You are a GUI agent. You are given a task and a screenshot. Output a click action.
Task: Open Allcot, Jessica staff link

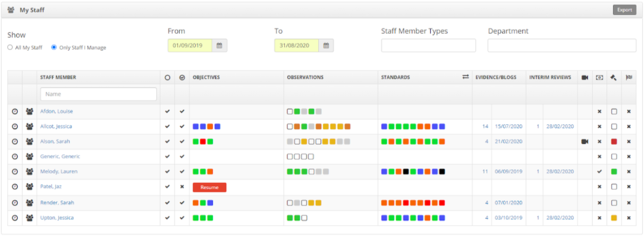click(x=56, y=126)
